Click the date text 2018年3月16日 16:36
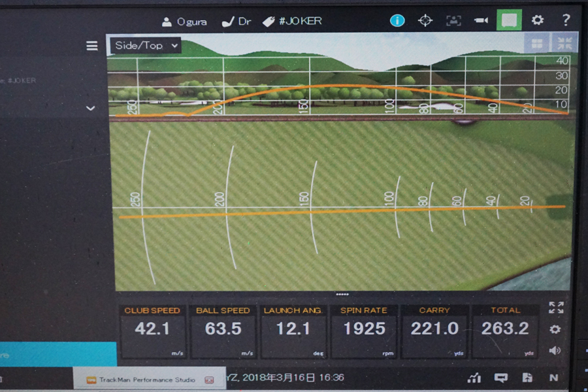Image resolution: width=588 pixels, height=392 pixels. (x=293, y=378)
